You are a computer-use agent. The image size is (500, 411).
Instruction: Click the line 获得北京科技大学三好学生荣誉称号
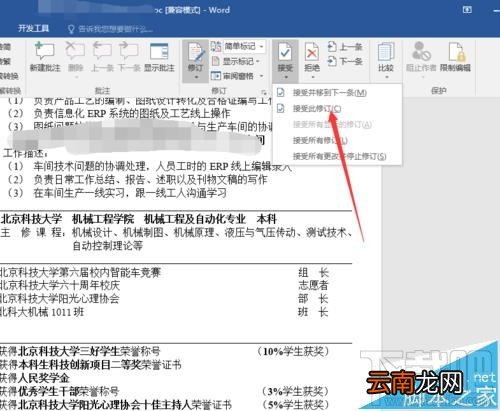pyautogui.click(x=80, y=351)
